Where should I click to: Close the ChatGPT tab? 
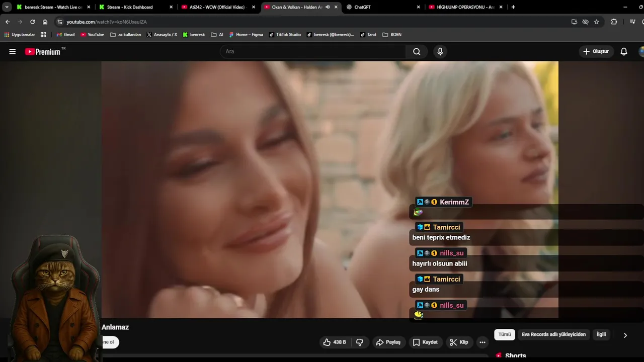(418, 7)
